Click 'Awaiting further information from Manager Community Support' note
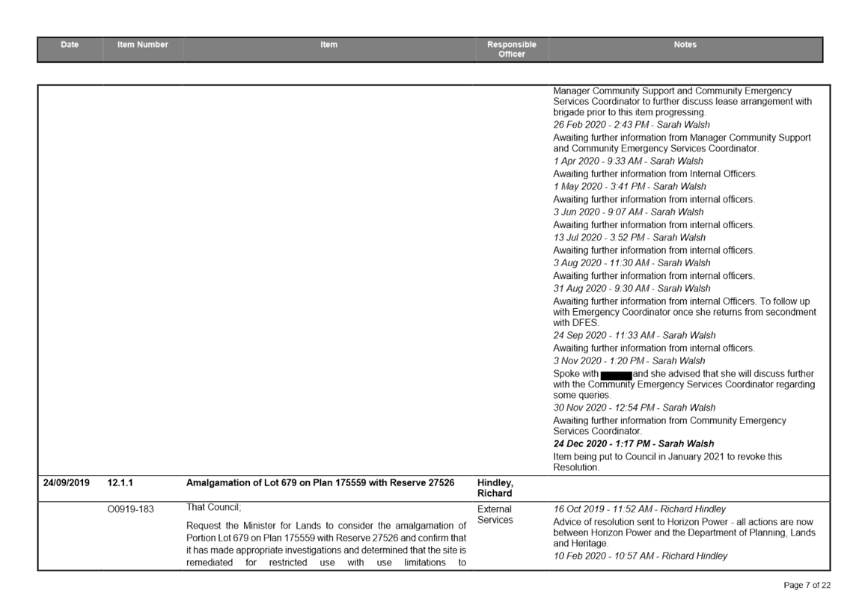Screen dimensions: 868x614 click(682, 143)
